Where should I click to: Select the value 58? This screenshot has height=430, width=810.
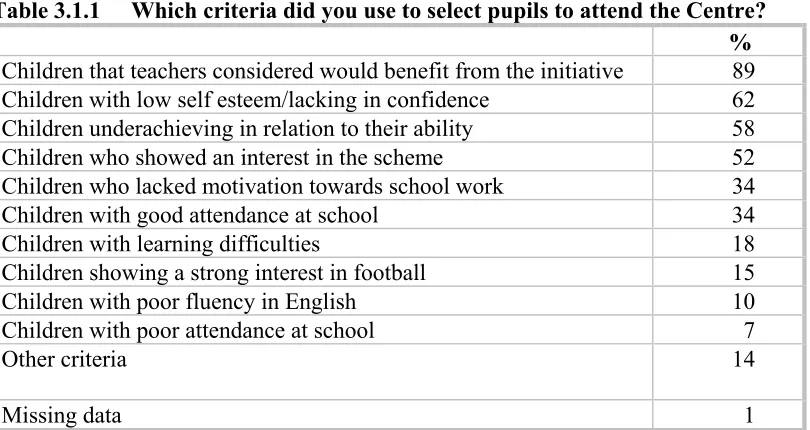click(743, 129)
